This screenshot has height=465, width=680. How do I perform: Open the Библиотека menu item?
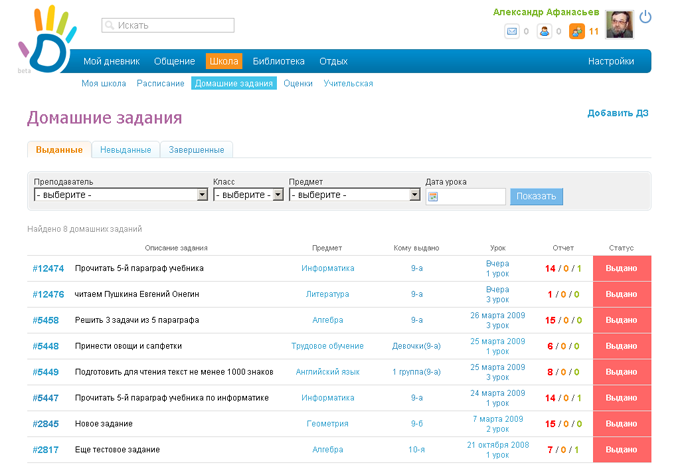278,61
